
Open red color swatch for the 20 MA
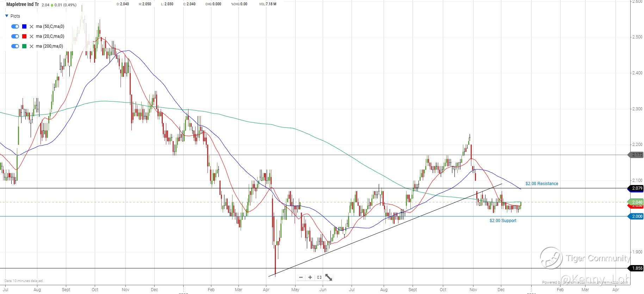(24, 36)
